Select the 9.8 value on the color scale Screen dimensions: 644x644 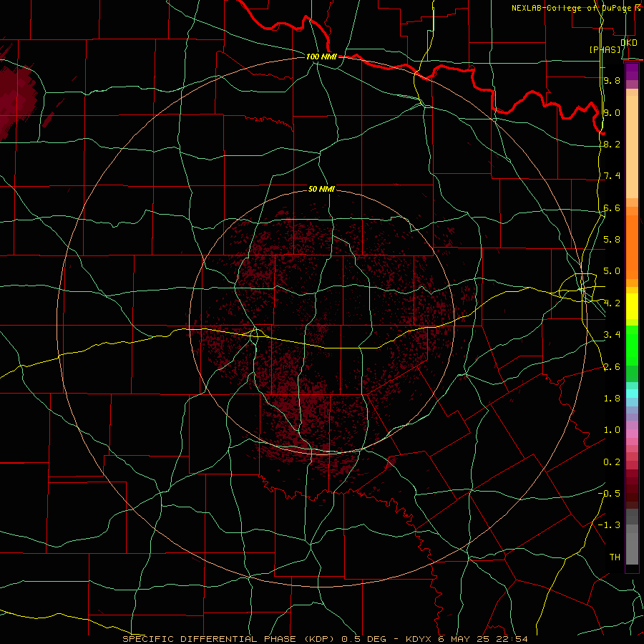pyautogui.click(x=612, y=80)
